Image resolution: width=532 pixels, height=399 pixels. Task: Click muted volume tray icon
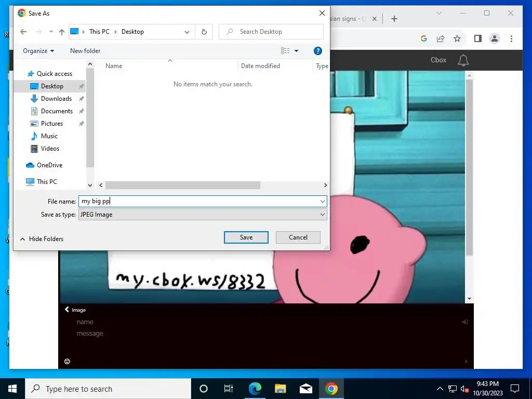[465, 389]
